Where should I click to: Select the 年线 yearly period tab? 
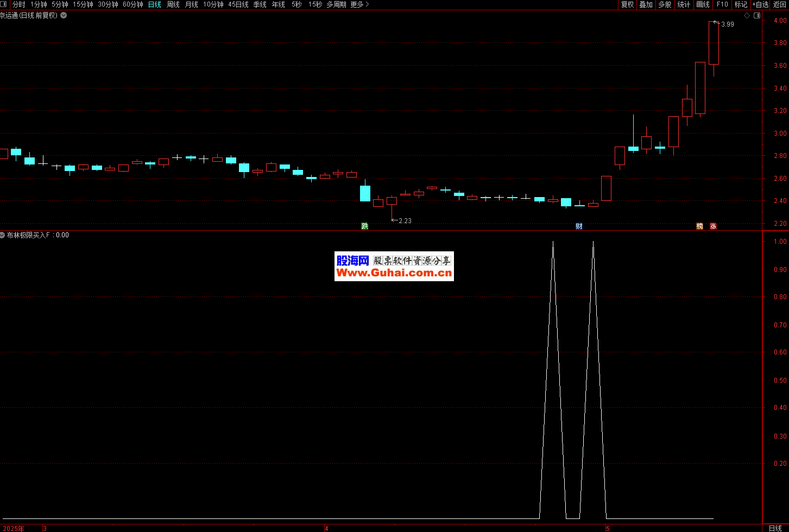(x=279, y=4)
